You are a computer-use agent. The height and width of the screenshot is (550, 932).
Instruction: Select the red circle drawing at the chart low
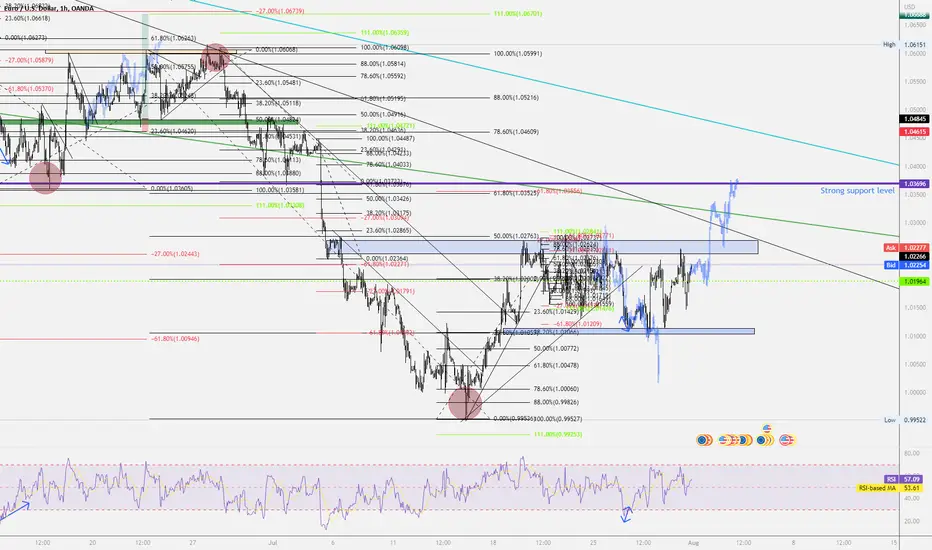(x=465, y=403)
